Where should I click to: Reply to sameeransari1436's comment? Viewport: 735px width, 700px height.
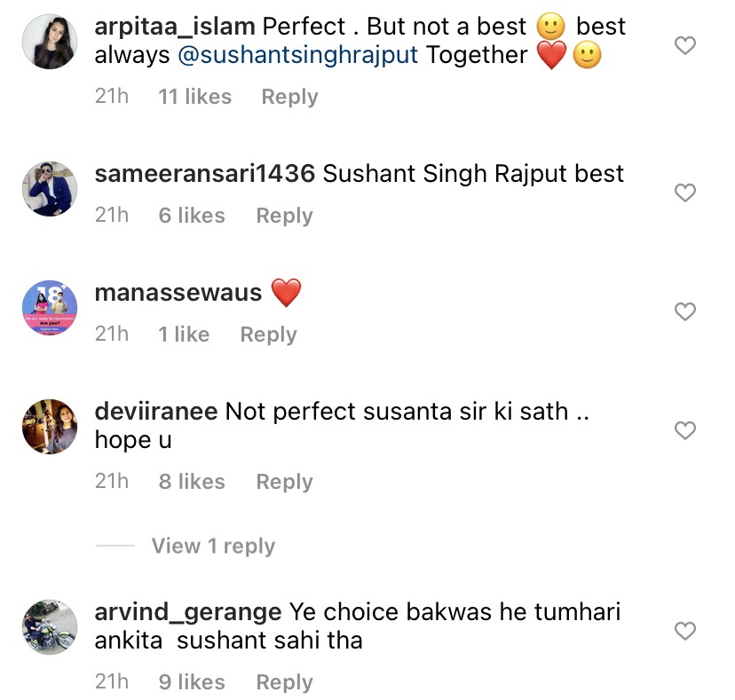click(284, 216)
